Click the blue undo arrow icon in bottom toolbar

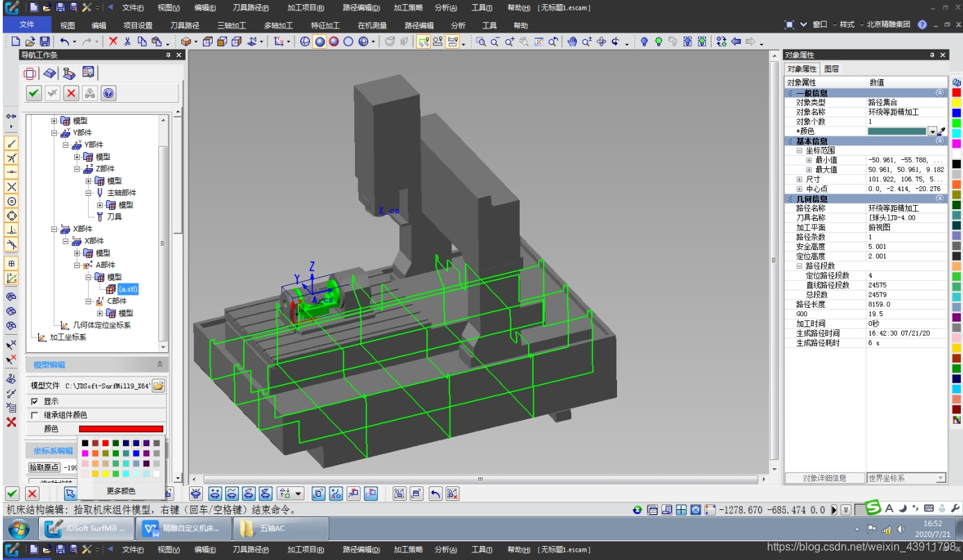(x=435, y=493)
